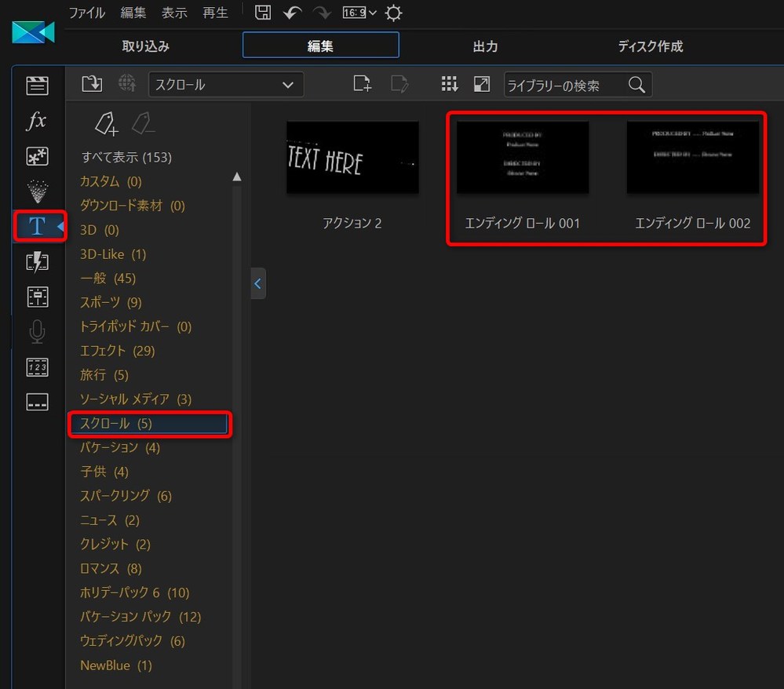Open the fx Effect Room
Image resolution: width=784 pixels, height=689 pixels.
[37, 121]
